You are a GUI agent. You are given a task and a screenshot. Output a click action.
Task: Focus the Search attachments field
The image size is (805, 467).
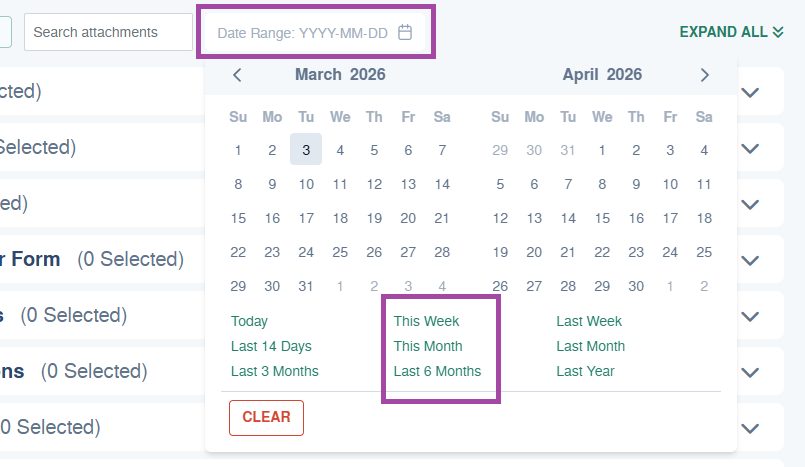[108, 32]
